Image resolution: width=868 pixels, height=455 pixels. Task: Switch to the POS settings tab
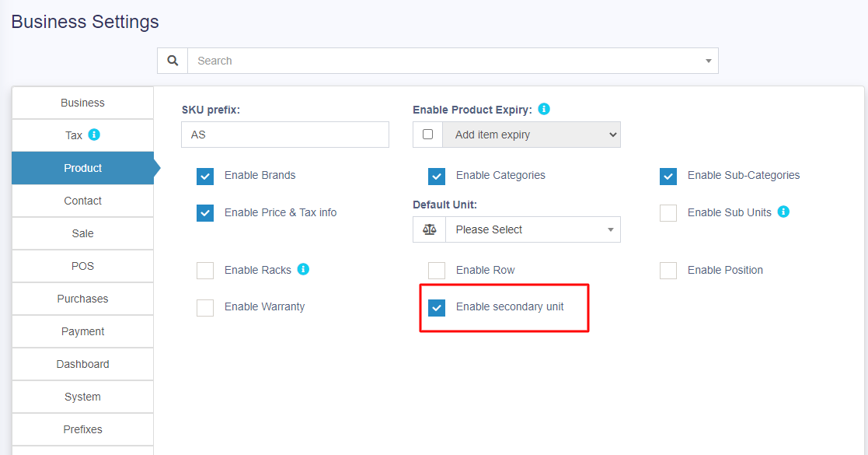pos(82,266)
